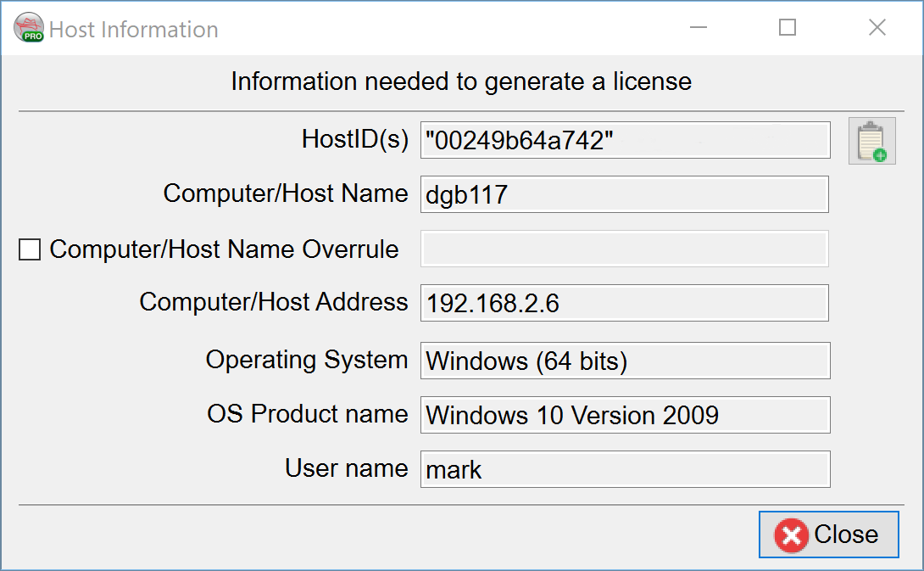Click the "Information needed to generate a license" heading
This screenshot has height=571, width=924.
pos(461,82)
